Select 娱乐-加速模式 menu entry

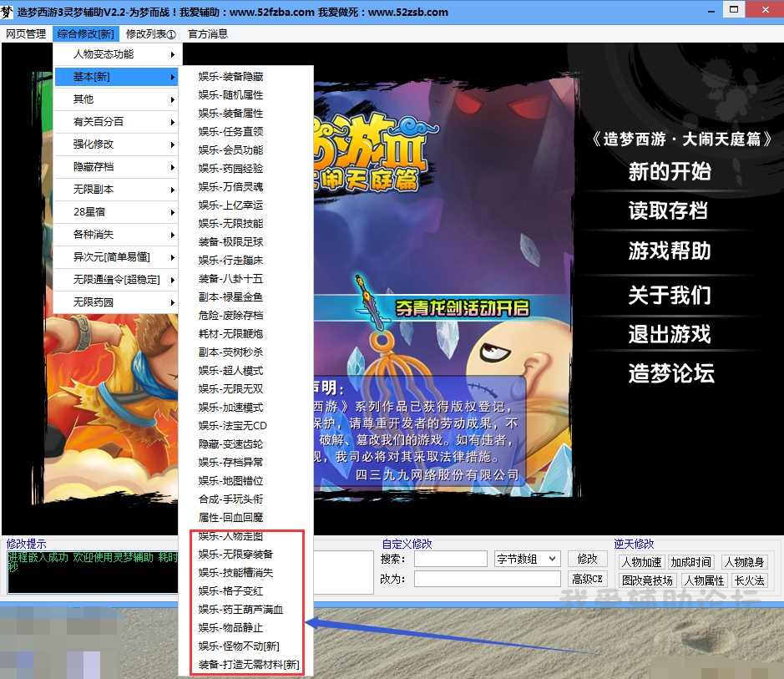tap(246, 408)
